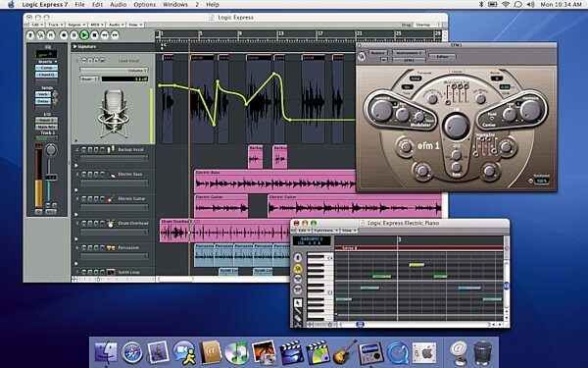Screen dimensions: 588x368
Task: Expand the Electric Bass track disclosure triangle
Action: point(76,189)
